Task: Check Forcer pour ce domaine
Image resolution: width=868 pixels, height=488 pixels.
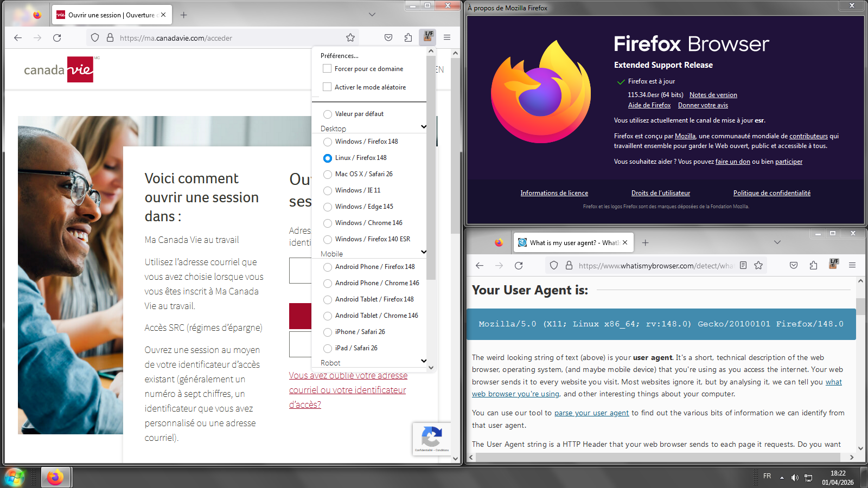Action: pyautogui.click(x=327, y=69)
